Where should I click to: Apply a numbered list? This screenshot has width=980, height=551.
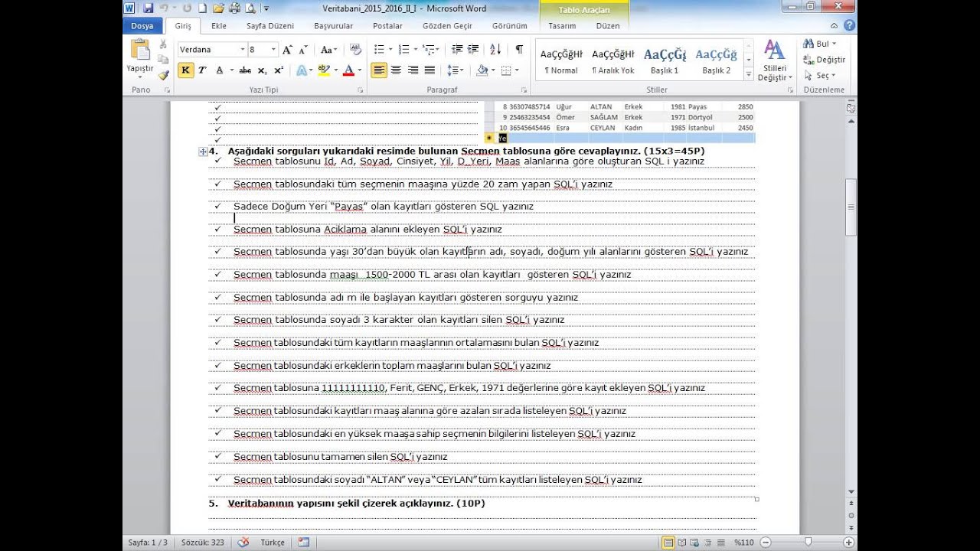pos(403,49)
